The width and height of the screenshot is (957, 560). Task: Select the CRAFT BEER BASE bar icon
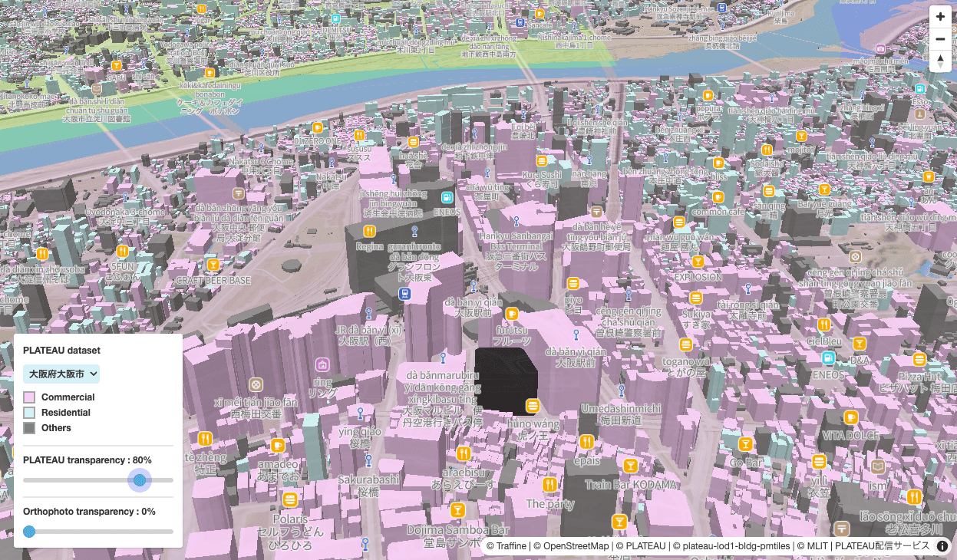(x=213, y=264)
